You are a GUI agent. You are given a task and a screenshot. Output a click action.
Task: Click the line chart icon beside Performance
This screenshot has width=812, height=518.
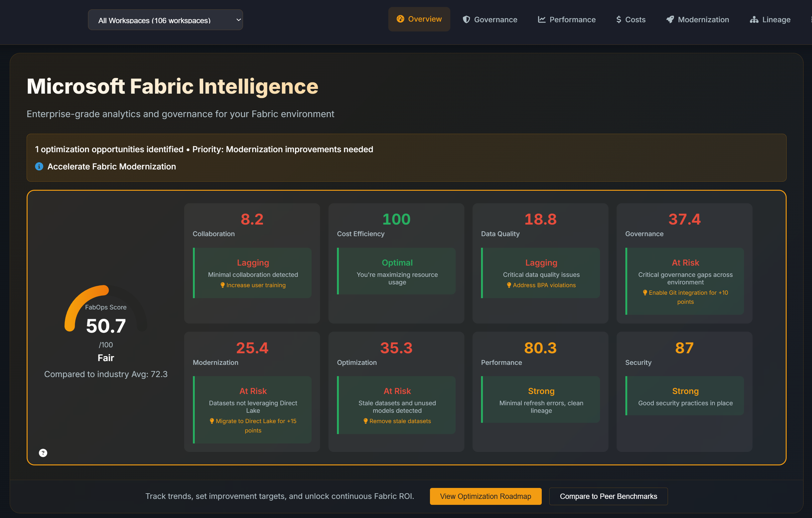pos(541,19)
